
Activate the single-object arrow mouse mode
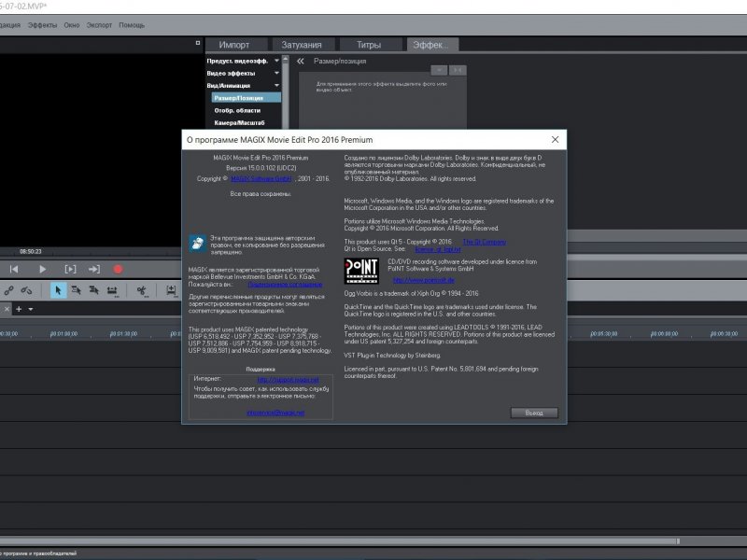tap(58, 290)
